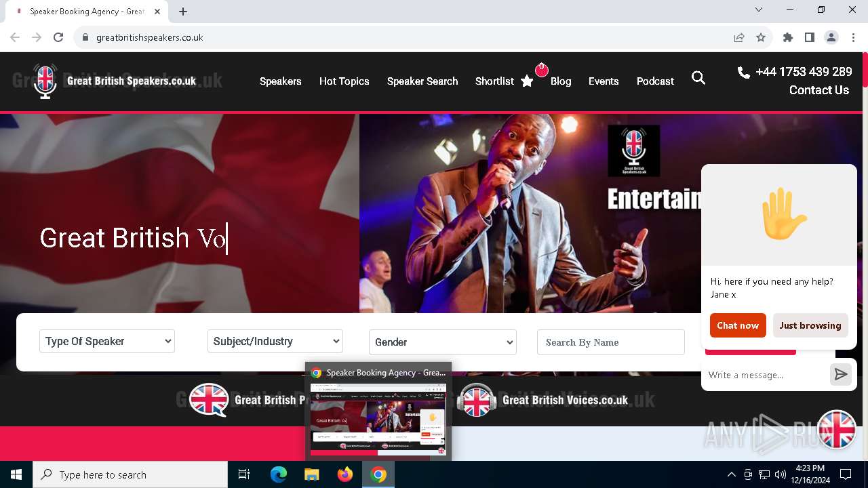Image resolution: width=868 pixels, height=488 pixels.
Task: Expand the Gender dropdown
Action: [x=443, y=342]
